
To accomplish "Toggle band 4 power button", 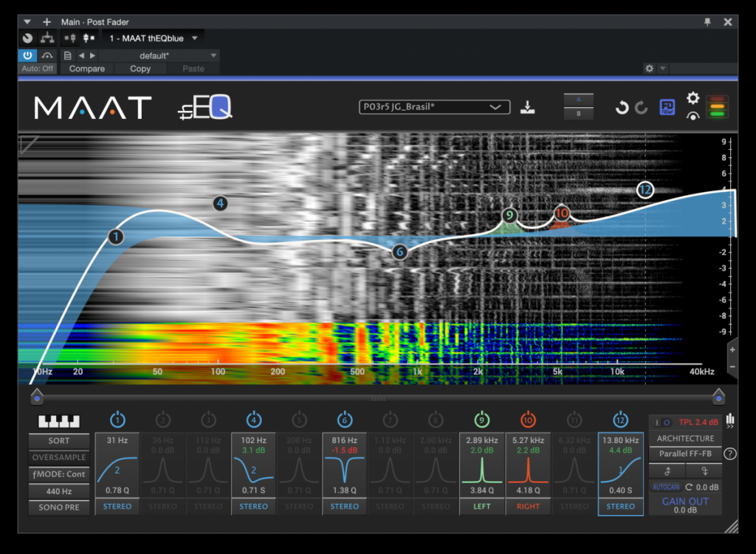I will [254, 420].
